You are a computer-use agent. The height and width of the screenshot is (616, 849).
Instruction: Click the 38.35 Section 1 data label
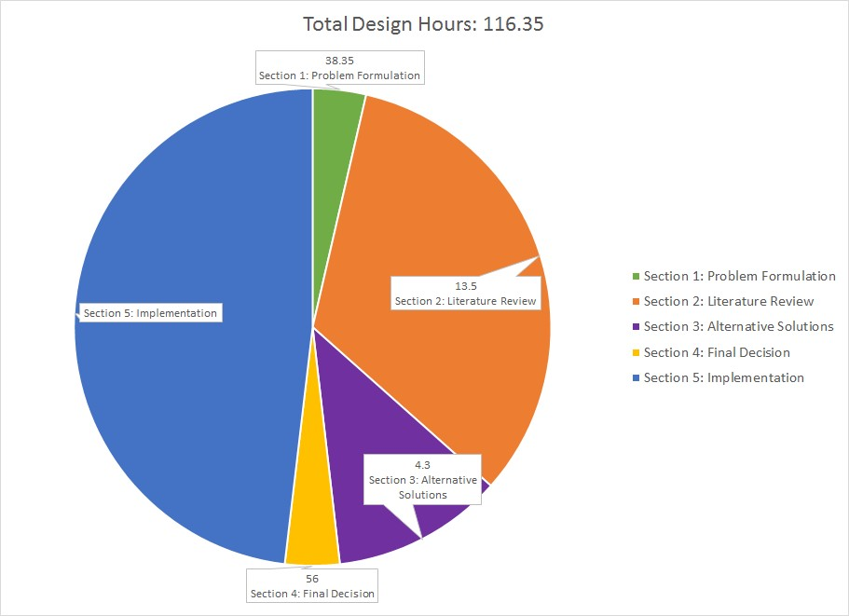(x=339, y=68)
